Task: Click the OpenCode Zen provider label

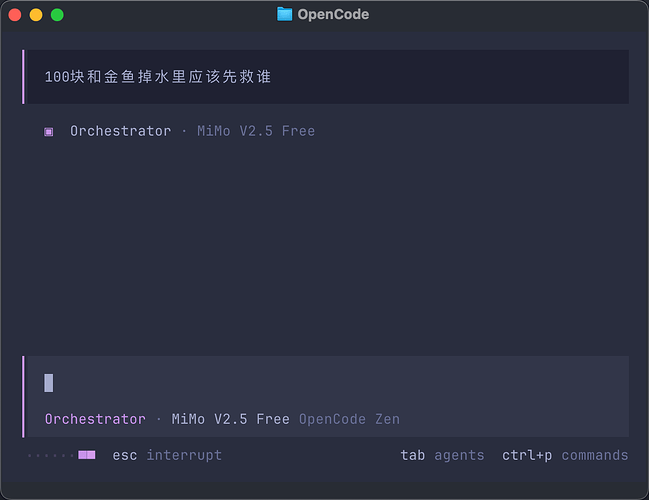Action: point(349,419)
